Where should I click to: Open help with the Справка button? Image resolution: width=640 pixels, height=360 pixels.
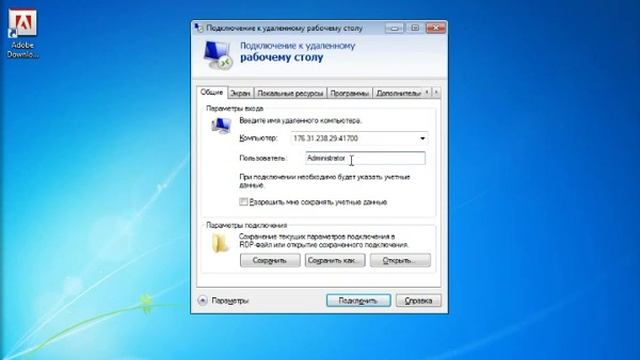click(418, 301)
